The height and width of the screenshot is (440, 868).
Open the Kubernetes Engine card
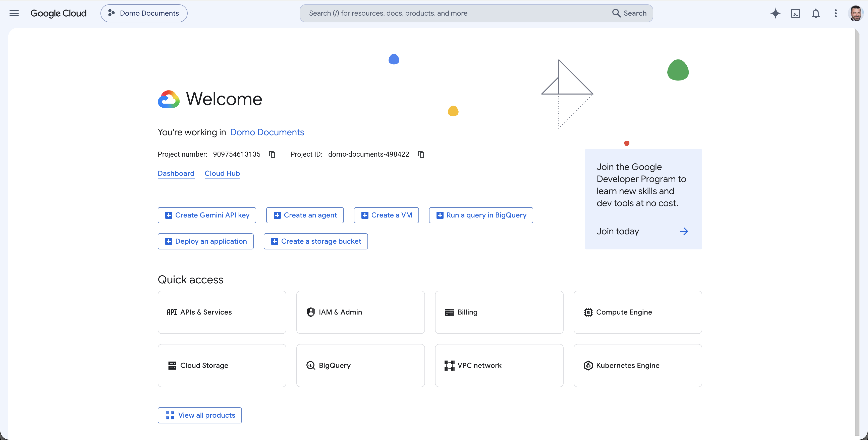pyautogui.click(x=638, y=365)
